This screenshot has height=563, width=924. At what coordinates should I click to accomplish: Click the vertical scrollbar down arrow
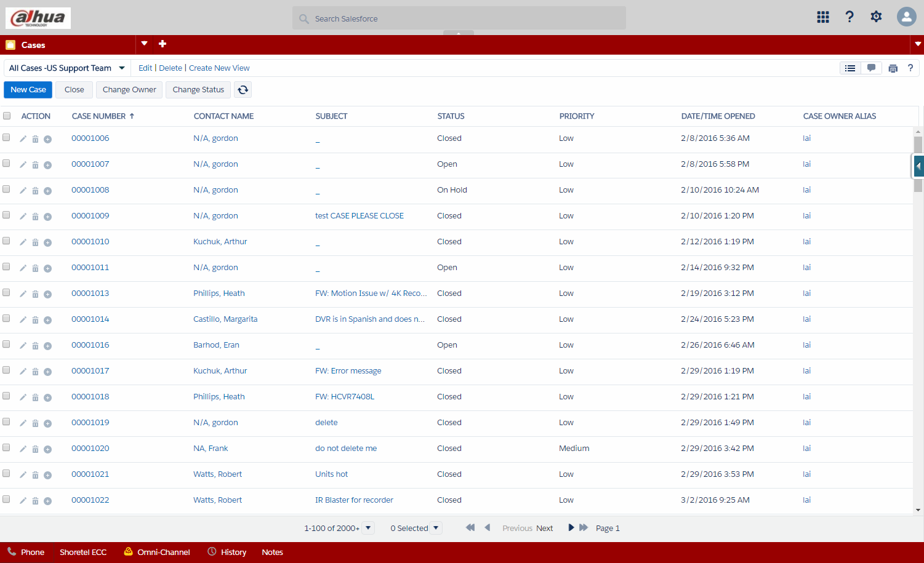click(918, 510)
